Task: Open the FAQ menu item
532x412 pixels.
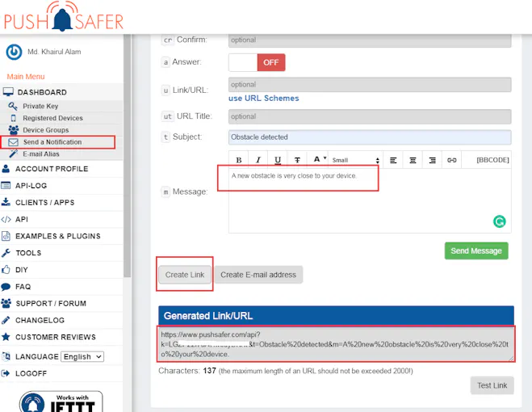Action: point(23,287)
